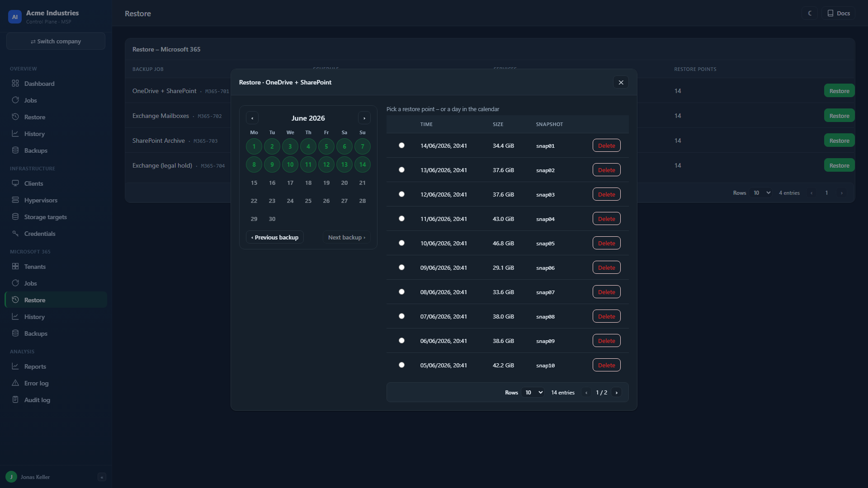Viewport: 868px width, 488px height.
Task: Click the Credentials key icon
Action: pyautogui.click(x=15, y=234)
